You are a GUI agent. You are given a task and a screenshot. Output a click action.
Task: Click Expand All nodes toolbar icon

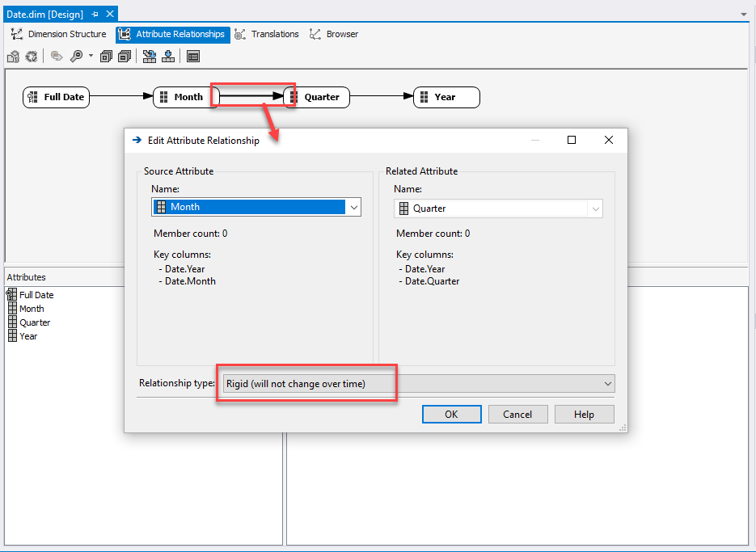point(106,57)
